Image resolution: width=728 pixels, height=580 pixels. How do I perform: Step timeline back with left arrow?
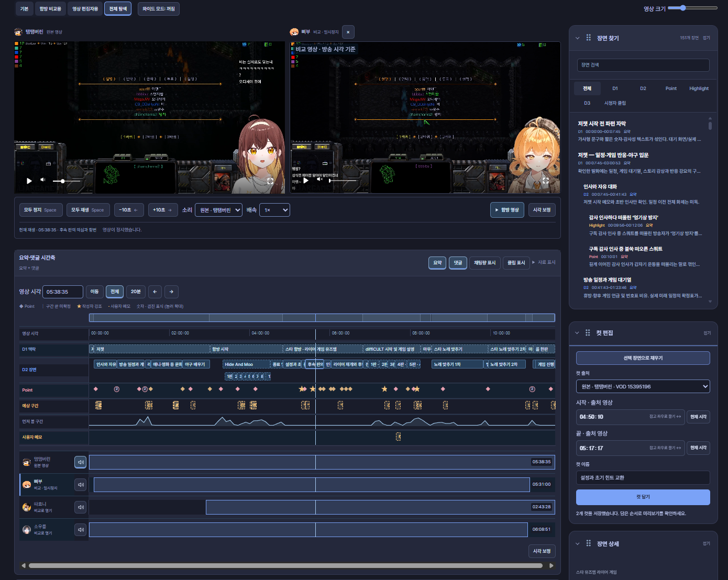coord(155,292)
